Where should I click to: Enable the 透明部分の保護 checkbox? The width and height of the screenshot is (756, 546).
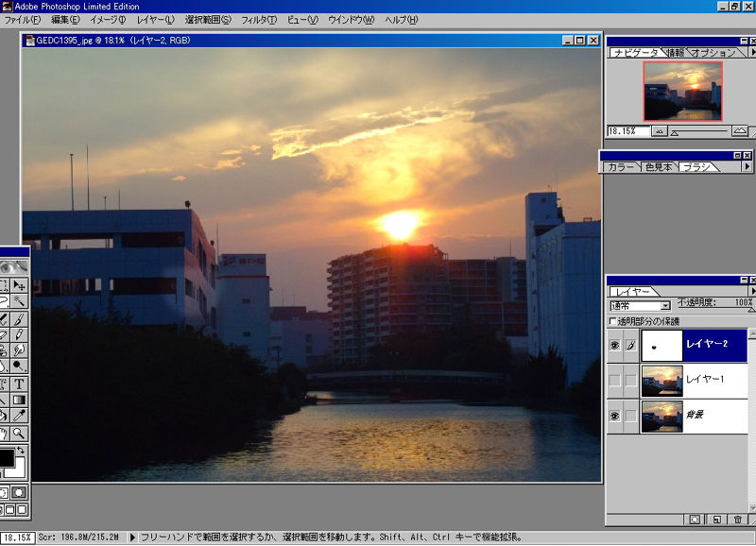click(x=612, y=320)
